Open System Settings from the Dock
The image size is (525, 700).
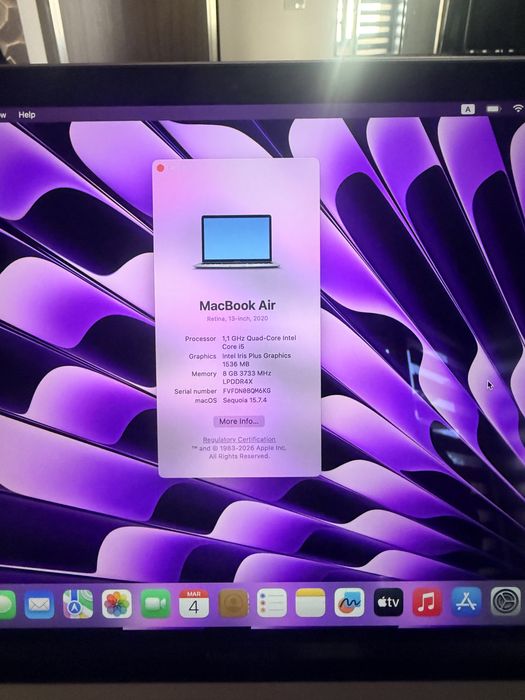click(x=505, y=601)
